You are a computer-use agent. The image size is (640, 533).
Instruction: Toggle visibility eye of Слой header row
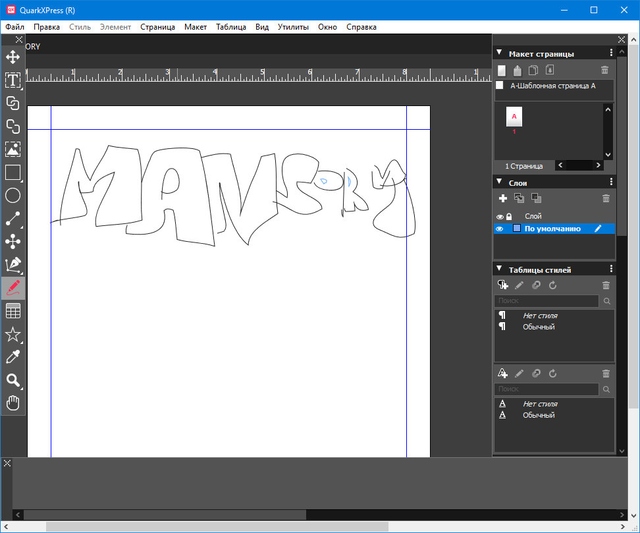(500, 216)
